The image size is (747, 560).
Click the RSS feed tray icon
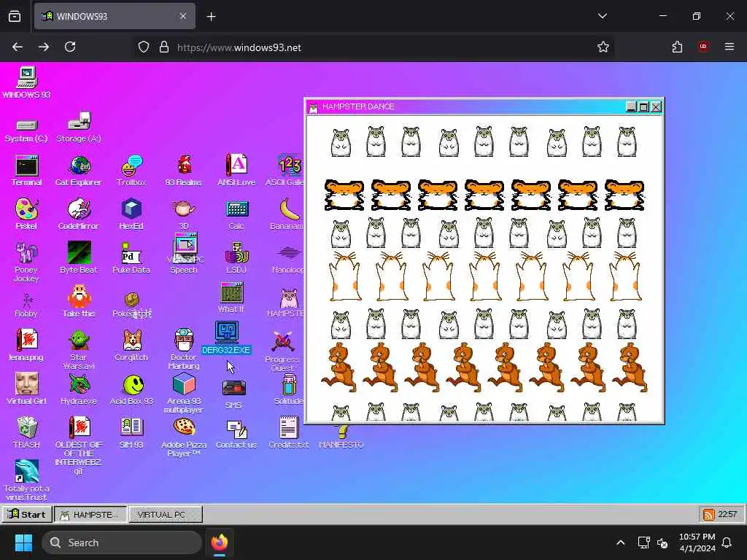709,514
